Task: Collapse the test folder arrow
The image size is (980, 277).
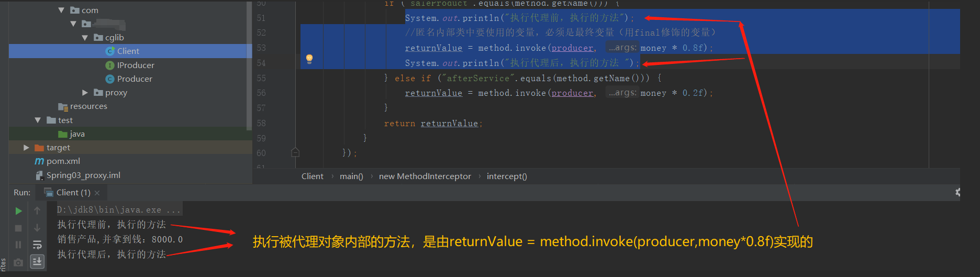Action: coord(38,120)
